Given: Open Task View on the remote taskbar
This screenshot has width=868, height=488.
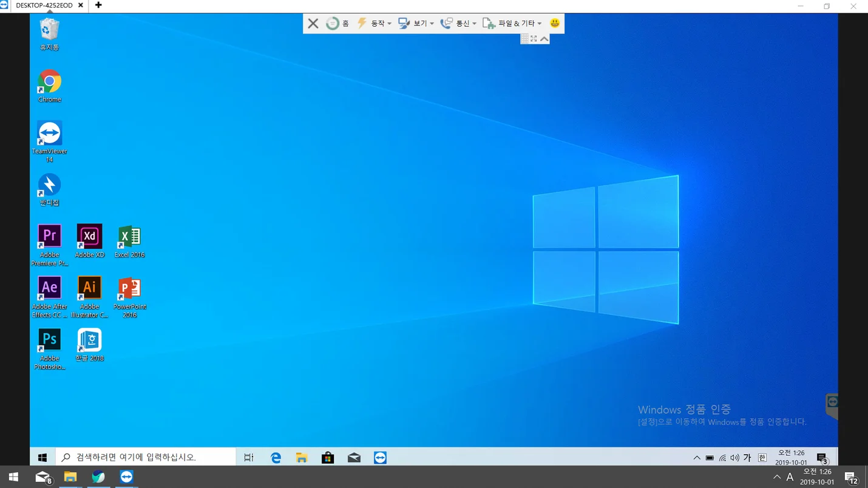Looking at the screenshot, I should tap(249, 458).
